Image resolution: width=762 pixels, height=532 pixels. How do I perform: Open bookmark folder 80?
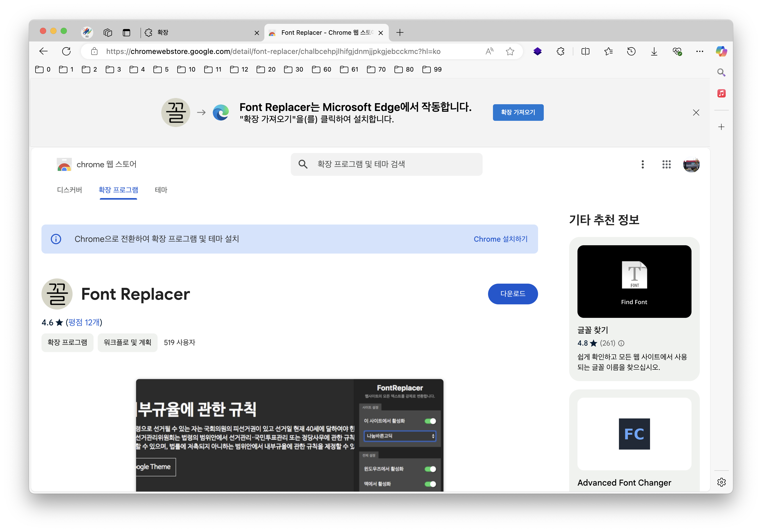pos(404,69)
